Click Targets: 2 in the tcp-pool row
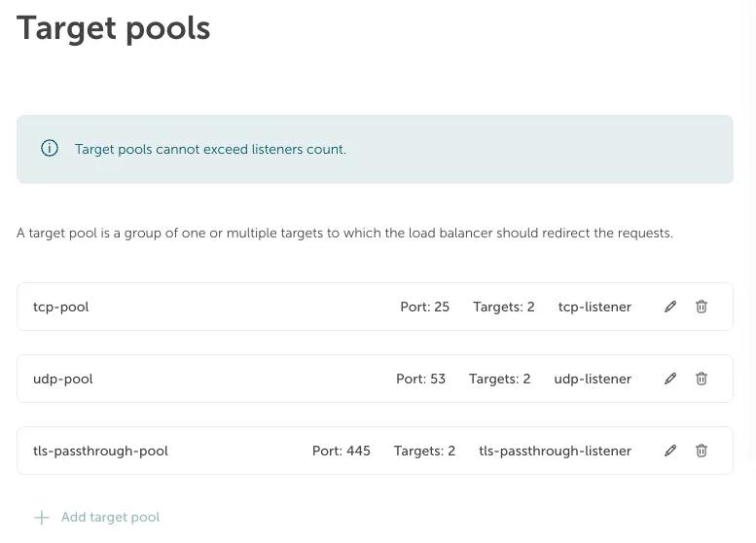Screen dimensions: 756x543 (x=504, y=307)
